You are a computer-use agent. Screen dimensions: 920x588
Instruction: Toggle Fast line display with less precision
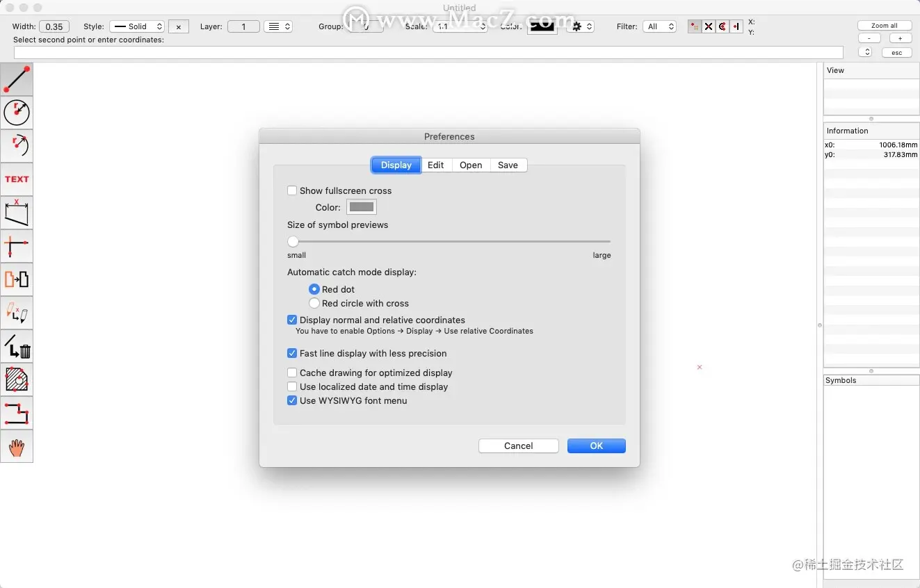[x=292, y=353]
